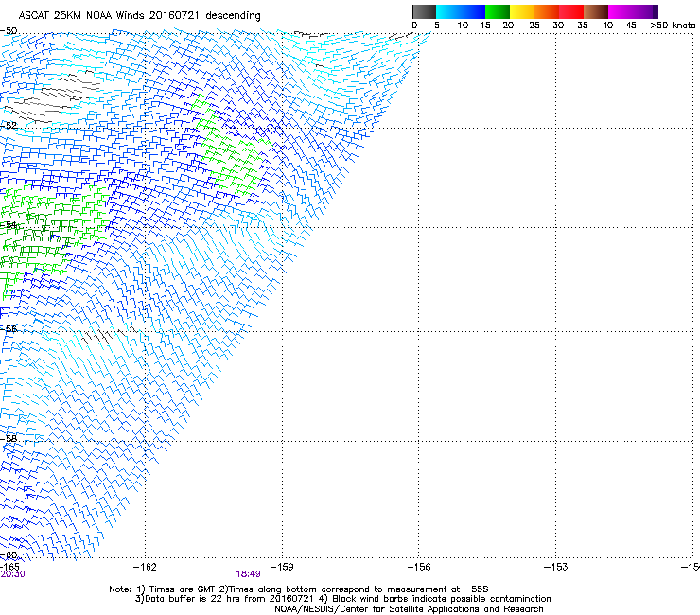The height and width of the screenshot is (615, 700).
Task: Click the 'Data buffer is 22 hrs' note
Action: coord(342,599)
